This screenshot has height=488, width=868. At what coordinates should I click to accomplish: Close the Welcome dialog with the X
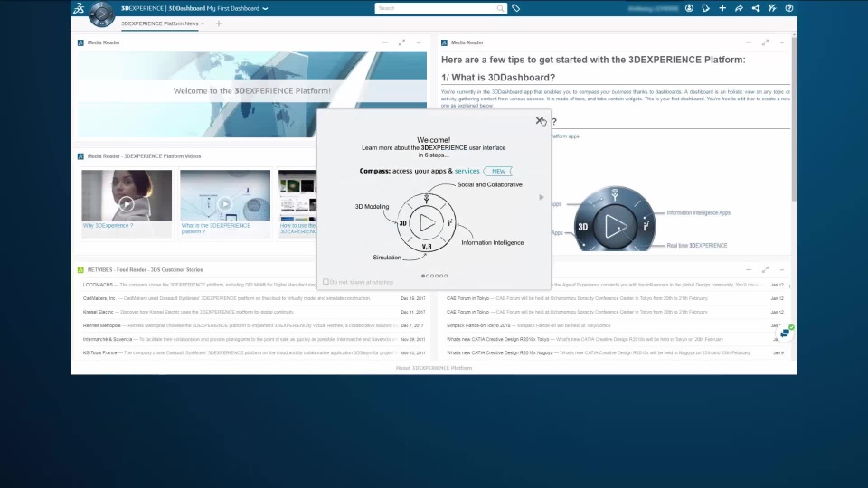point(539,120)
